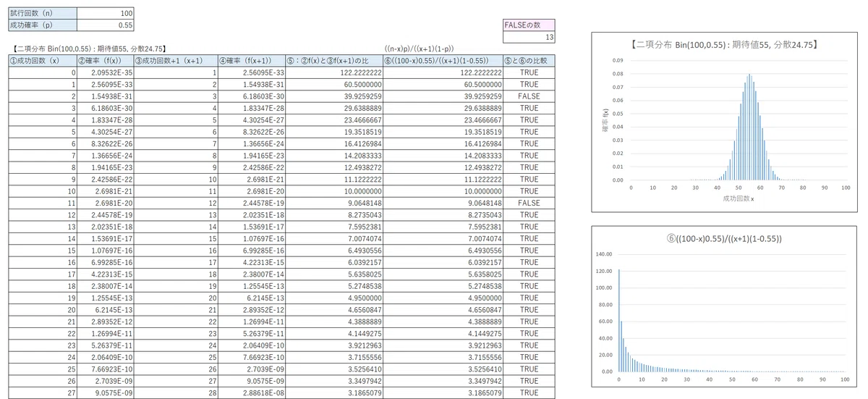Click the TRUE cell in row x=0
The height and width of the screenshot is (399, 868).
tap(529, 73)
